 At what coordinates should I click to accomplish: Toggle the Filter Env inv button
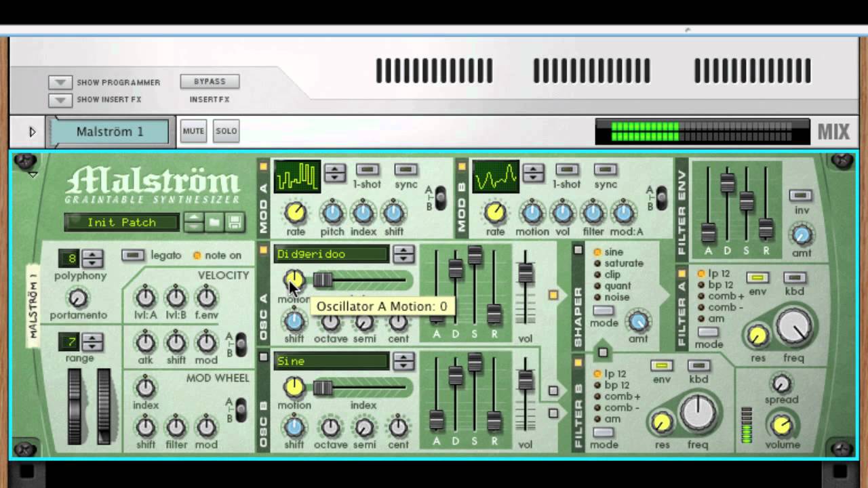[801, 196]
